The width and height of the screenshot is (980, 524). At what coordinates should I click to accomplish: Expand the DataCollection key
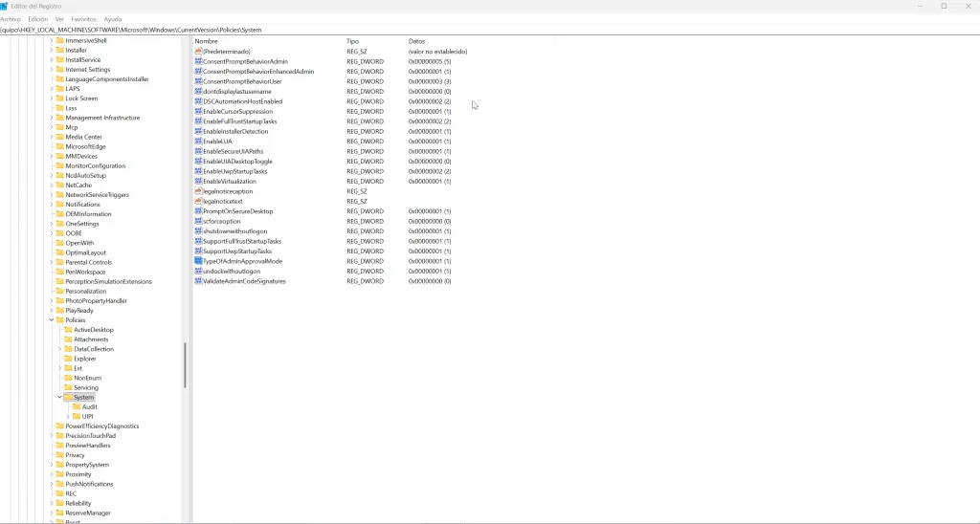pyautogui.click(x=60, y=349)
